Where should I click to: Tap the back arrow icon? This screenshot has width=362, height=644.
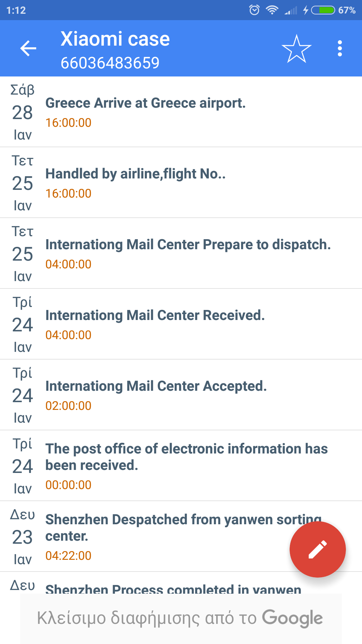(x=28, y=49)
